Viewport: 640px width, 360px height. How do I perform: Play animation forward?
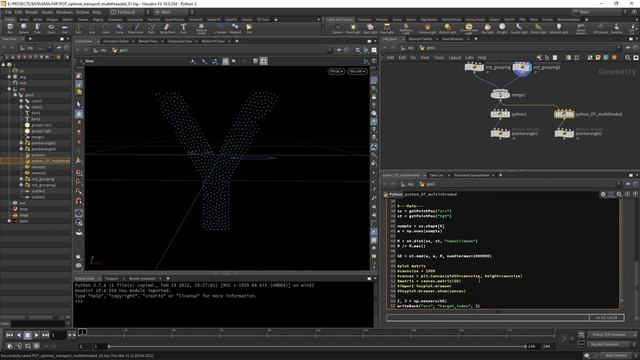pos(36,335)
